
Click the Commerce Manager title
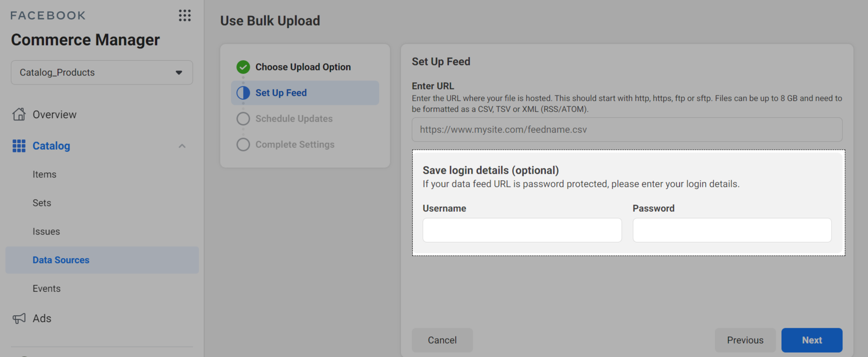click(x=85, y=40)
